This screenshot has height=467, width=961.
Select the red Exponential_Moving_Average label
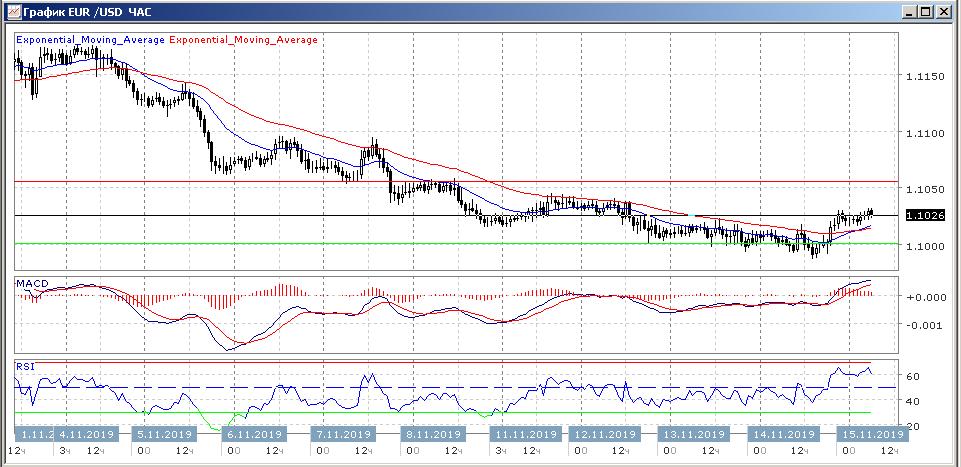click(x=244, y=40)
